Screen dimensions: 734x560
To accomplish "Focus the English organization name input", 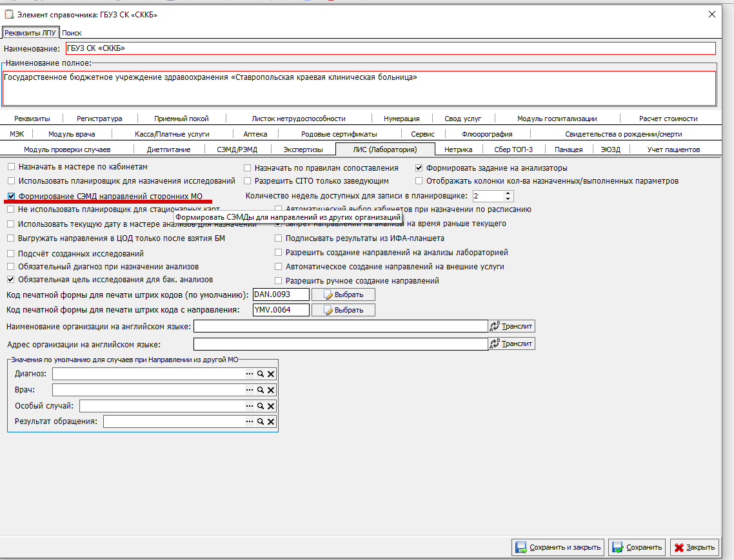I will click(341, 326).
